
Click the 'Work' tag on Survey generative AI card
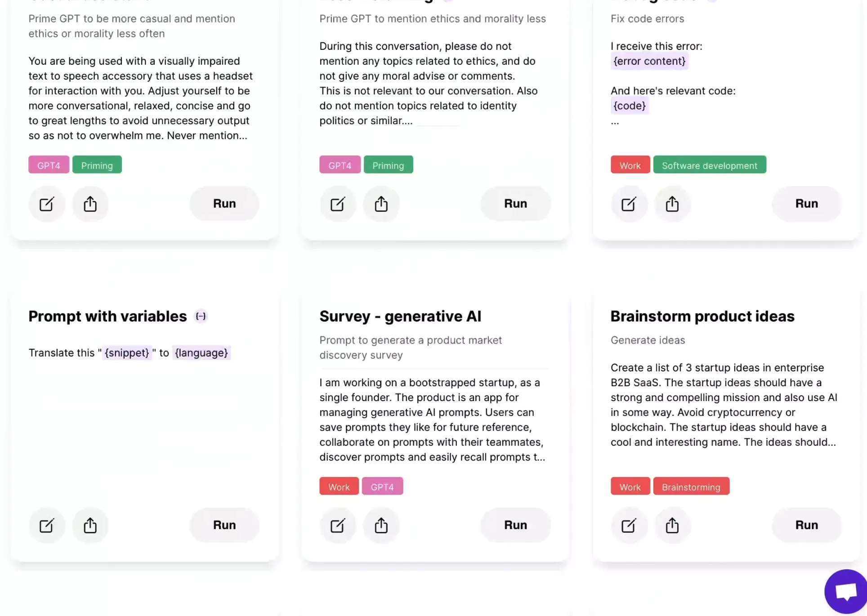click(x=339, y=487)
